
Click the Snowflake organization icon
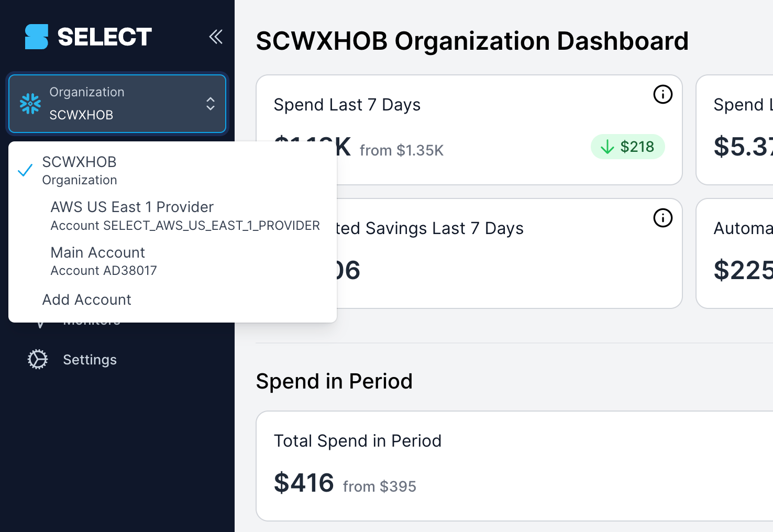30,104
